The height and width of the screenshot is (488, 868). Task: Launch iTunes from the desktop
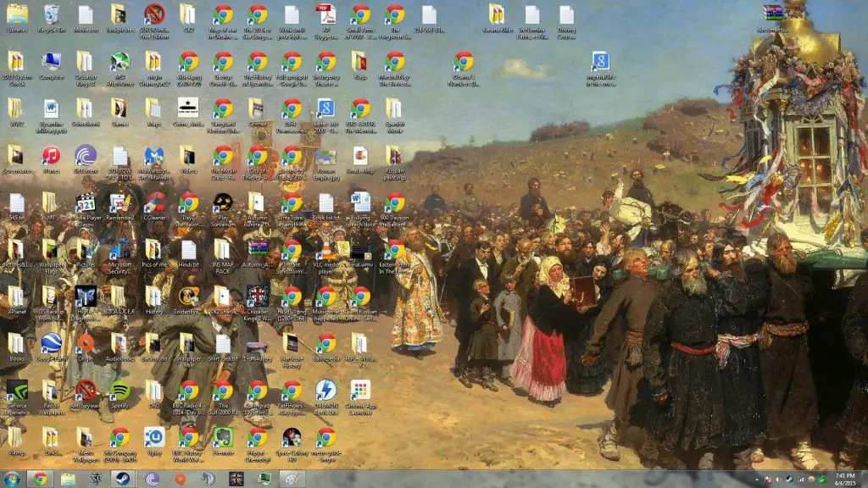coord(51,160)
